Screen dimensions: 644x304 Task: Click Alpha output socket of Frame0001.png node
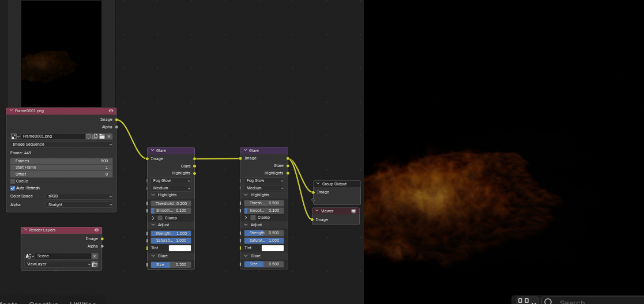[x=116, y=127]
